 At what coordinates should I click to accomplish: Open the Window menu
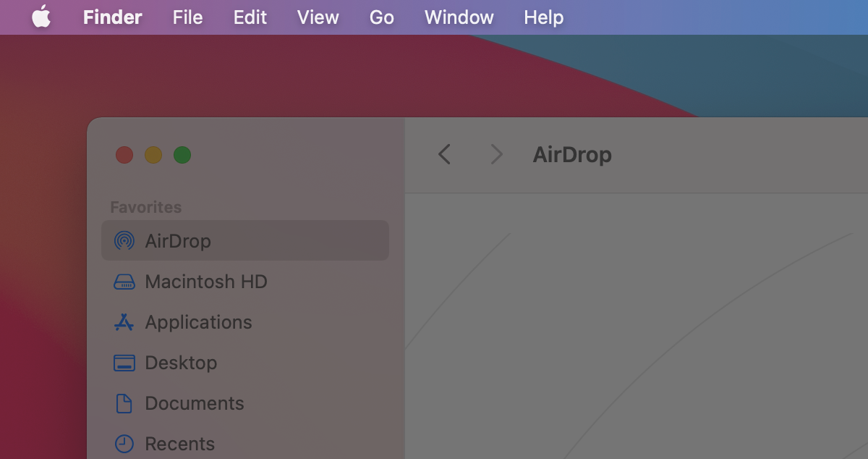coord(459,17)
